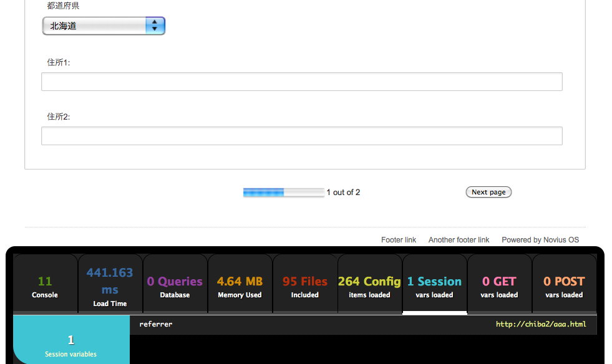The image size is (612, 364).
Task: Open Another footer link
Action: pyautogui.click(x=459, y=240)
